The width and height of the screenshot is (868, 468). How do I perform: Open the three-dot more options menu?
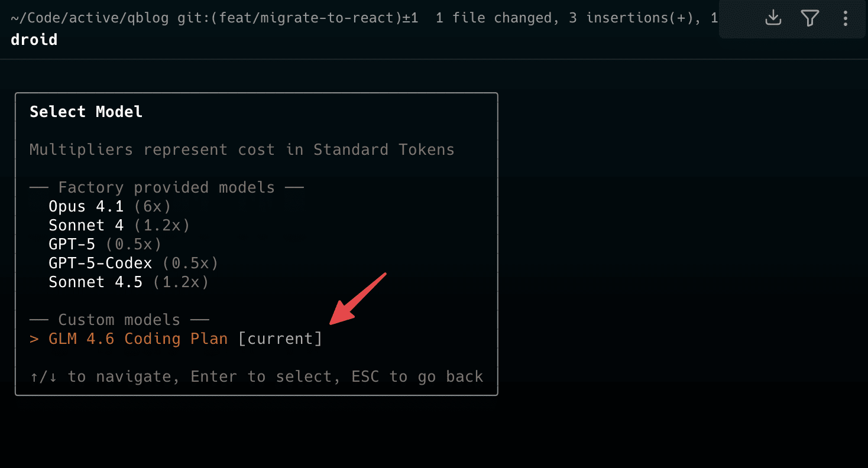[845, 18]
